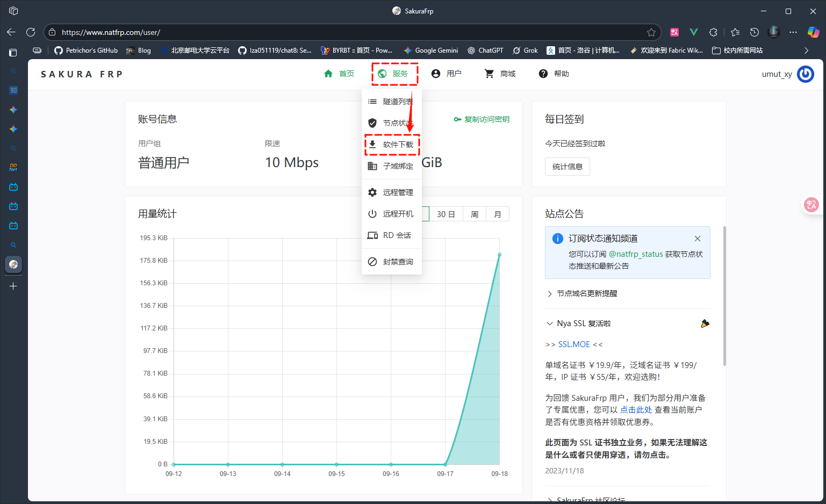Bookmark page with the star icon

point(651,32)
